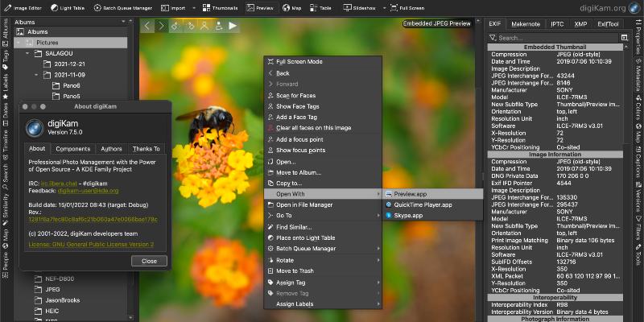Close the About digiKam dialog
The width and height of the screenshot is (644, 322).
pos(149,261)
